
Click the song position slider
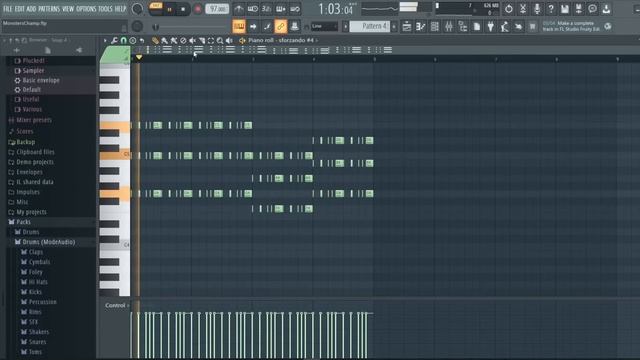[191, 27]
